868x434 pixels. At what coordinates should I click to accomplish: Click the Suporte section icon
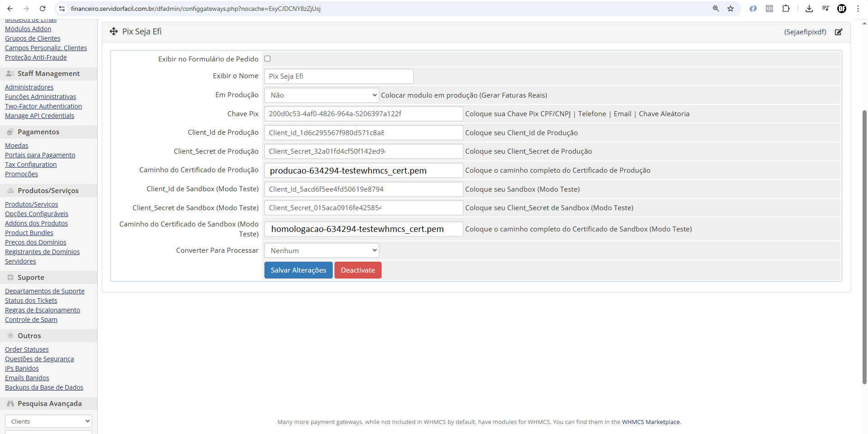pyautogui.click(x=10, y=278)
